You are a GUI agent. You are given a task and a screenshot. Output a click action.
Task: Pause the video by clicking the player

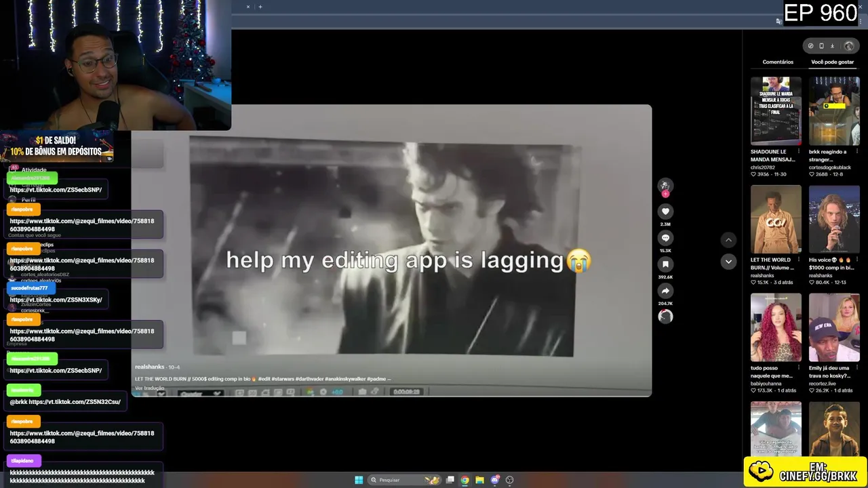coord(391,250)
